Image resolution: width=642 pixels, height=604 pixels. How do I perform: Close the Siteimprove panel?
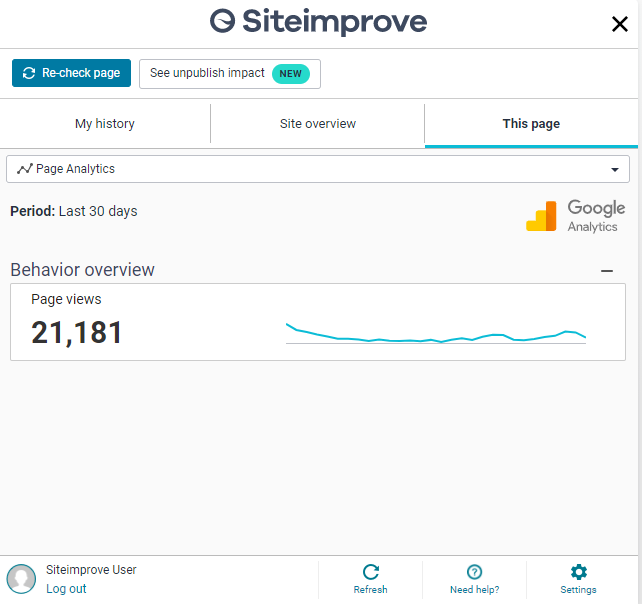tap(619, 24)
